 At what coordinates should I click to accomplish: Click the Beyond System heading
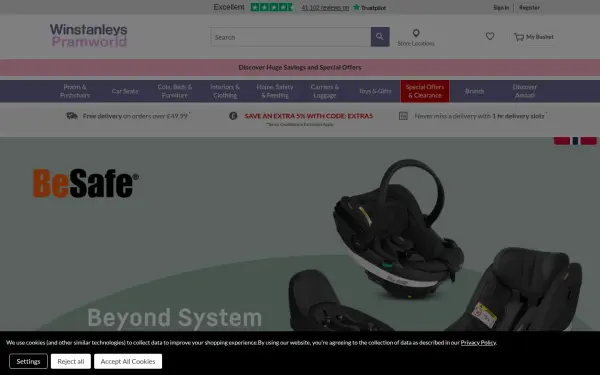click(174, 318)
